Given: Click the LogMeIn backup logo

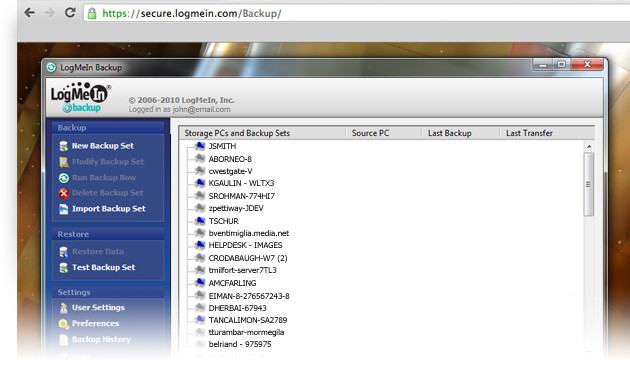Looking at the screenshot, I should coord(81,97).
